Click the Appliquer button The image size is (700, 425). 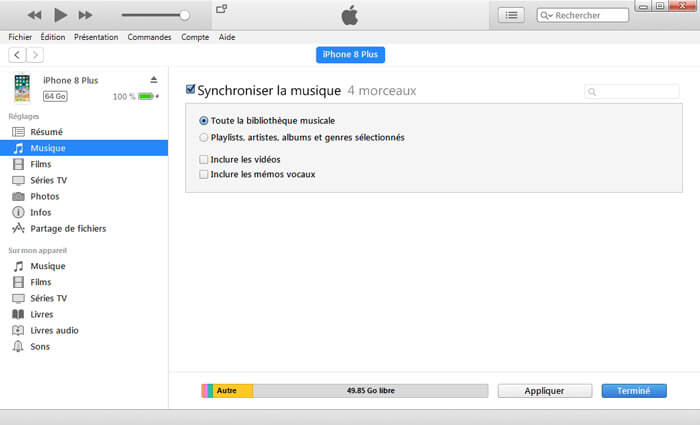click(545, 391)
